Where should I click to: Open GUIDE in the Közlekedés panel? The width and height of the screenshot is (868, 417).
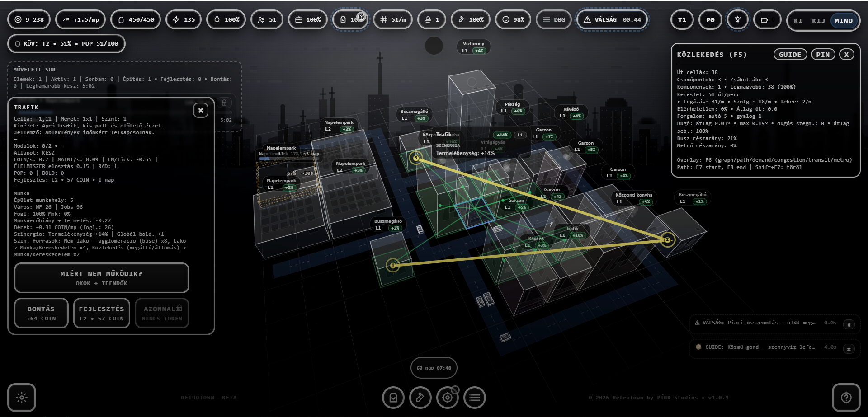pos(790,54)
